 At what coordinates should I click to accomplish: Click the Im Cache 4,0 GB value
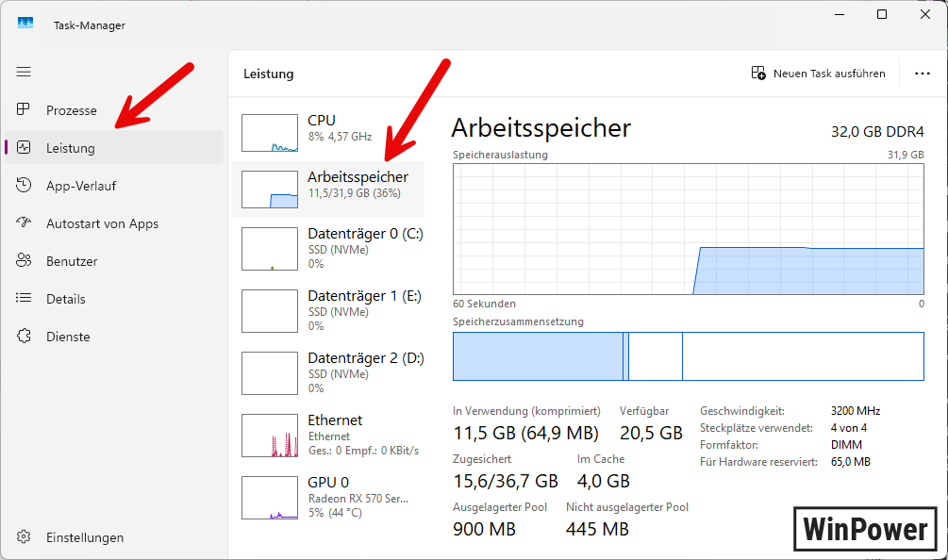(x=604, y=482)
